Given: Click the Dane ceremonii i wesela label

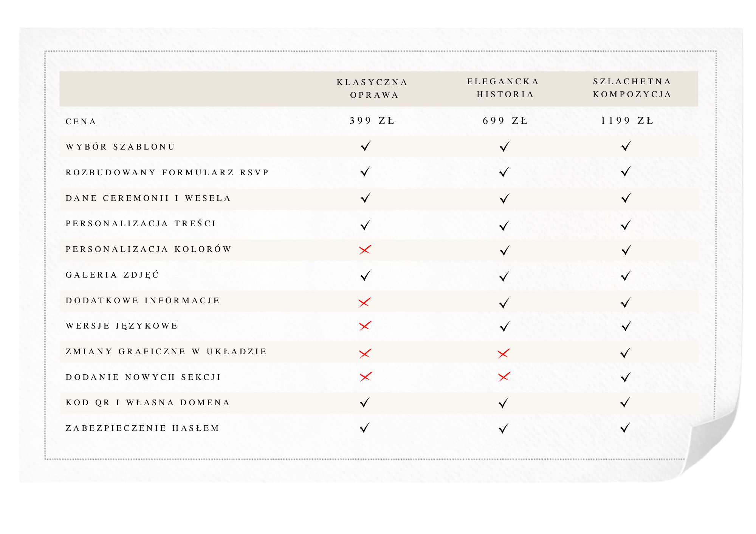Looking at the screenshot, I should [x=148, y=198].
